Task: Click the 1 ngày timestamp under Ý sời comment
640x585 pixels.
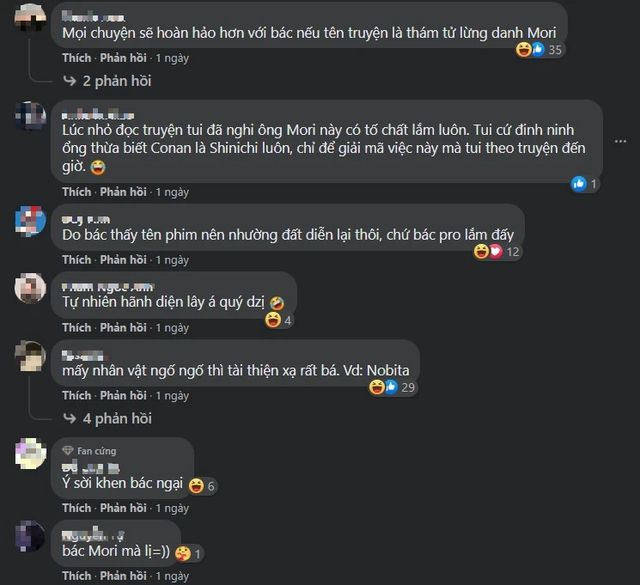Action: 172,508
